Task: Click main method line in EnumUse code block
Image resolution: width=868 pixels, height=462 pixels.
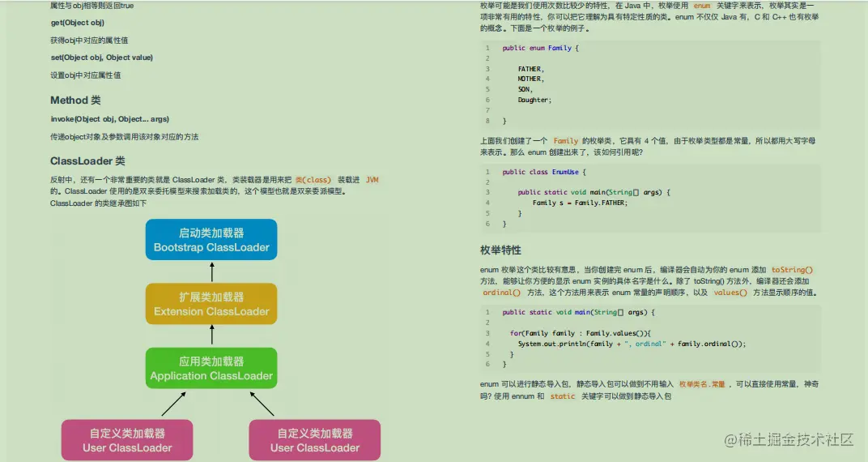Action: tap(594, 192)
